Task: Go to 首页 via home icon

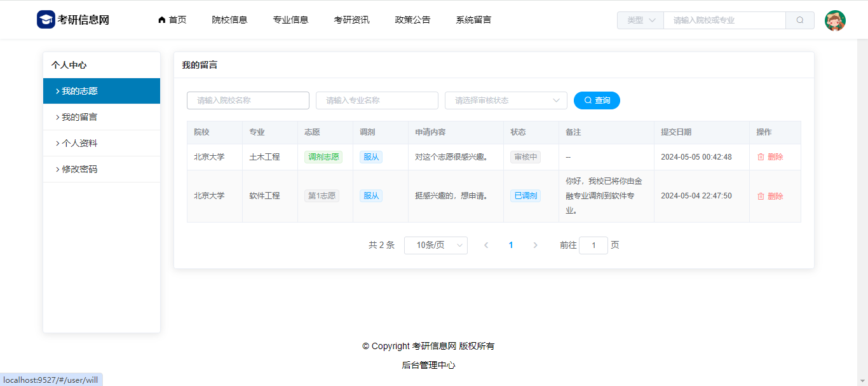Action: click(162, 20)
